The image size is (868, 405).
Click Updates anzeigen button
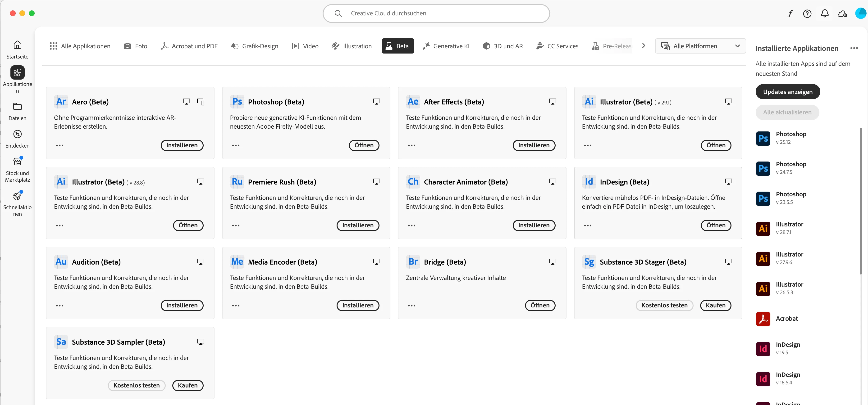coord(787,92)
